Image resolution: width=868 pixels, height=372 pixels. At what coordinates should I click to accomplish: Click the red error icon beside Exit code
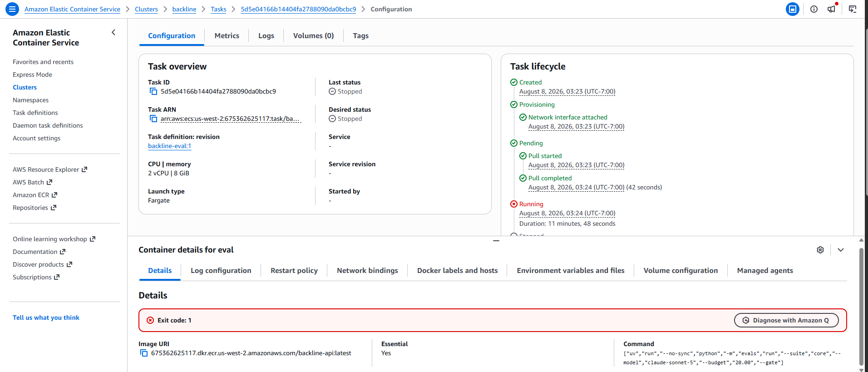click(150, 320)
